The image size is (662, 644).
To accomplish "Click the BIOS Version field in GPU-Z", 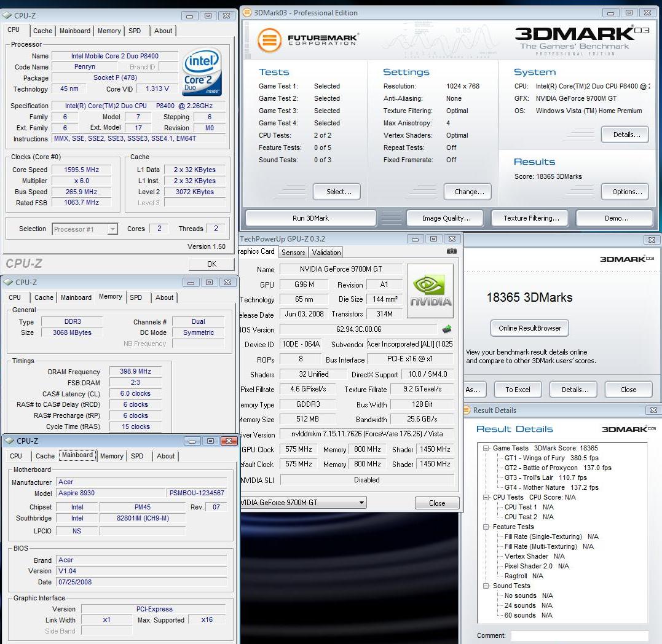I will coord(358,329).
